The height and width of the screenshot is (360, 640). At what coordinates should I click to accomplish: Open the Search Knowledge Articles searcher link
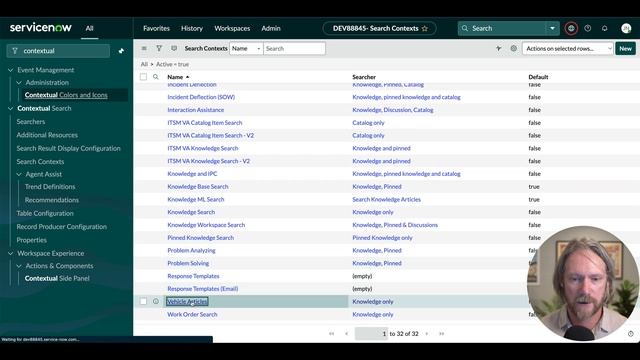(x=387, y=199)
